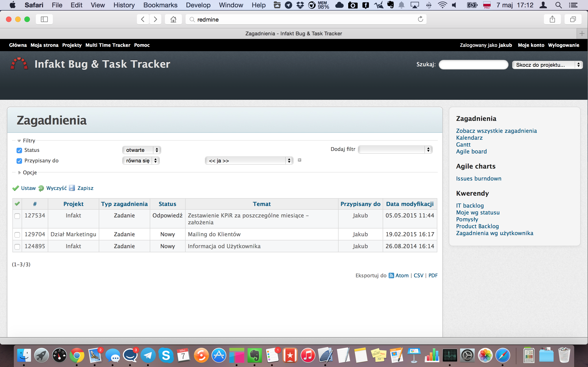The width and height of the screenshot is (588, 367).
Task: Click the small plus icon beside the ja selector
Action: (300, 160)
